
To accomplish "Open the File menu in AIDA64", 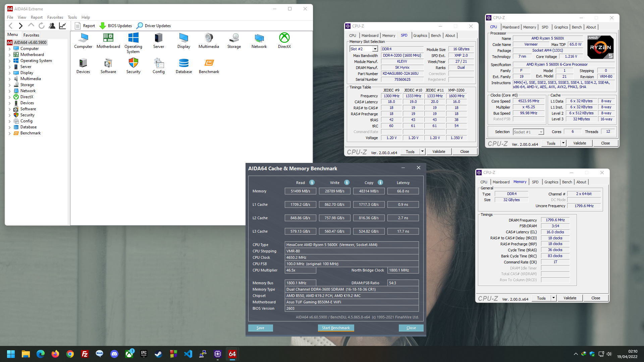I will pyautogui.click(x=10, y=17).
